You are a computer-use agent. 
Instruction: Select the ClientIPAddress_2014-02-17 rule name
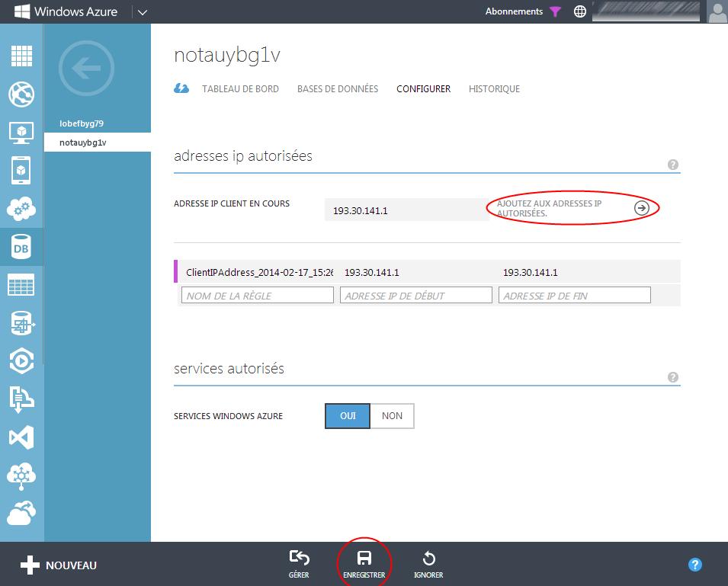(259, 272)
